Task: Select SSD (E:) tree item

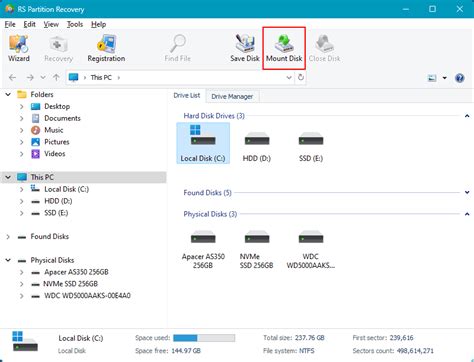Action: click(56, 213)
